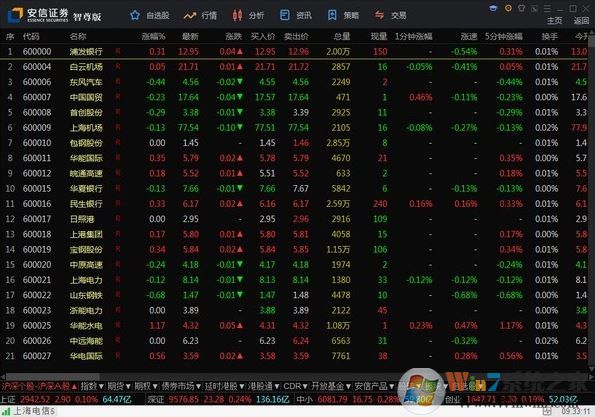Viewport: 595px width, 417px height.
Task: Open the 策略 strategy section
Action: pos(343,16)
